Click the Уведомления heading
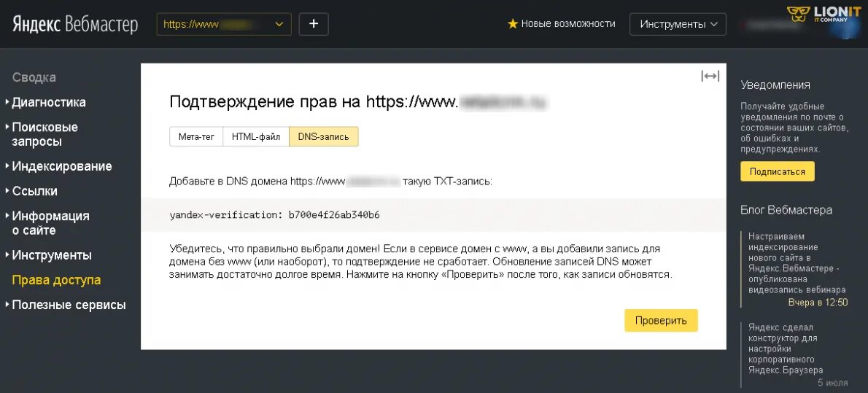The image size is (868, 393). coord(775,85)
